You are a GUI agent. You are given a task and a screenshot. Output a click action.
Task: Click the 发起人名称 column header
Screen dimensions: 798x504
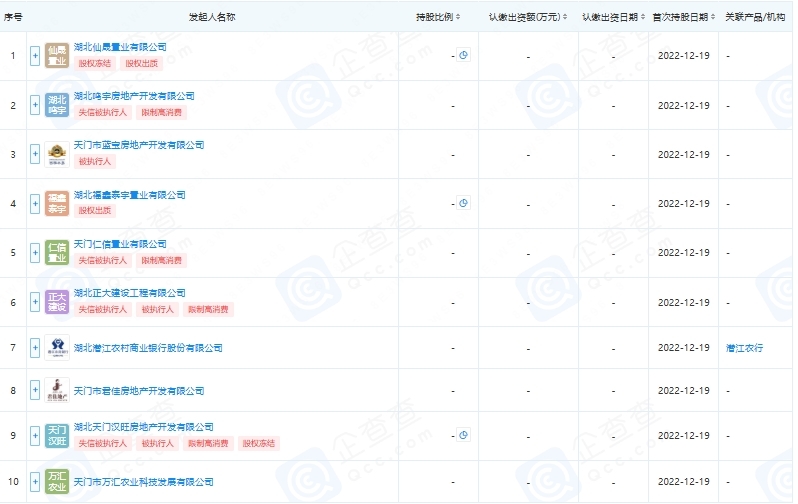coord(212,17)
